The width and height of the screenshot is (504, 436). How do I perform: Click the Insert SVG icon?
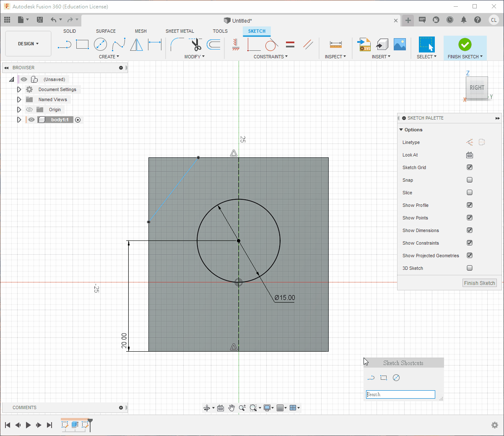(364, 44)
